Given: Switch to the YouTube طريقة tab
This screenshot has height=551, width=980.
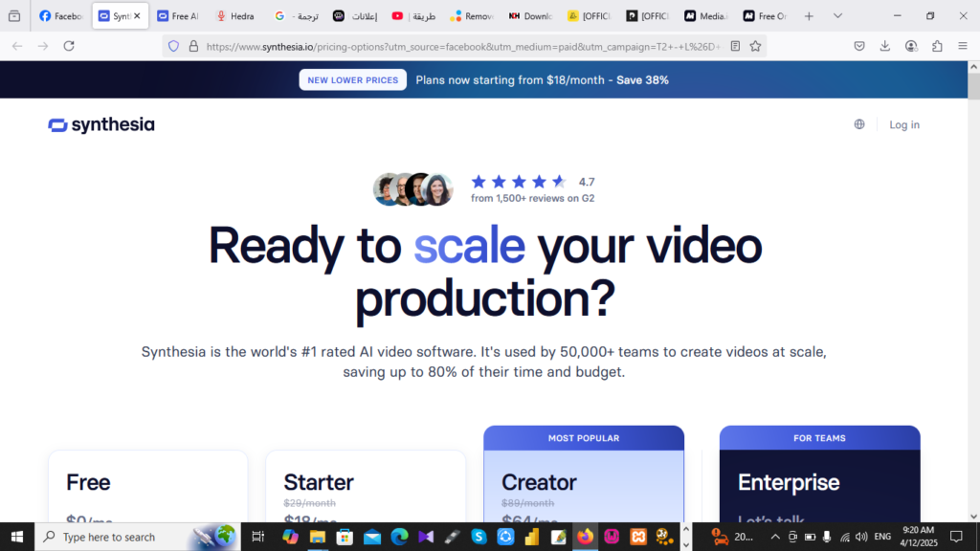Looking at the screenshot, I should coord(413,16).
